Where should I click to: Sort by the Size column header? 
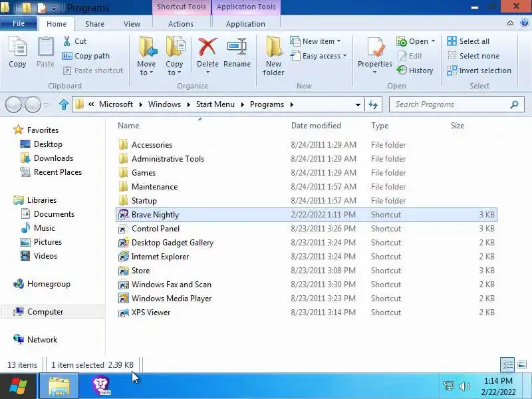pos(458,126)
